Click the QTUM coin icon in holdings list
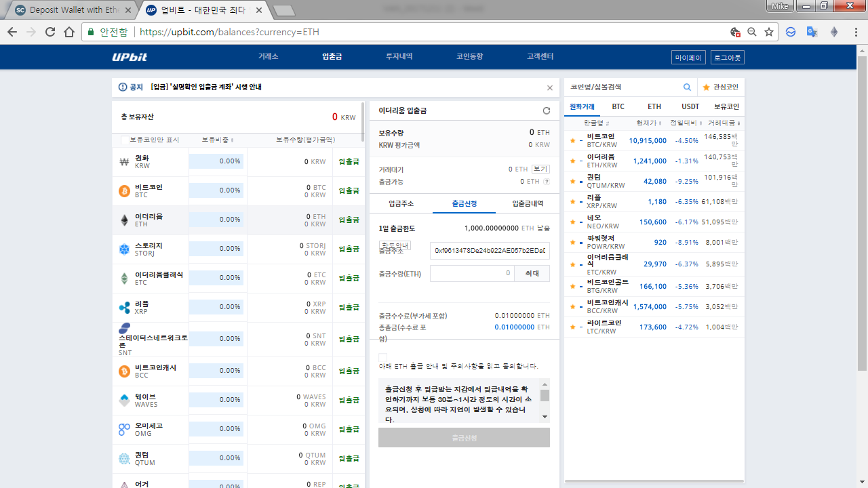This screenshot has width=868, height=488. point(124,459)
